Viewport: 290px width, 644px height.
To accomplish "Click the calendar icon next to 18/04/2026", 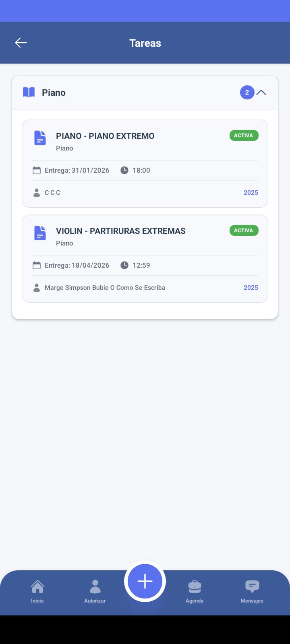I will (37, 266).
